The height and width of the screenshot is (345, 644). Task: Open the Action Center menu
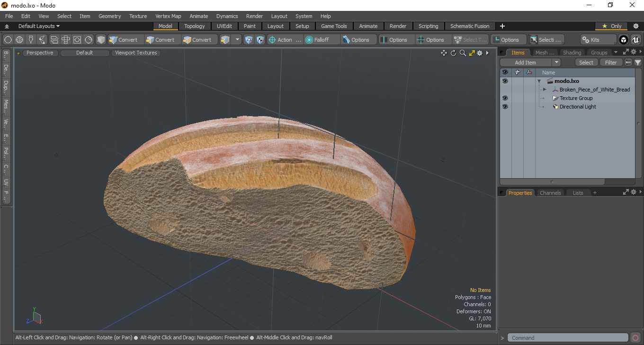click(x=285, y=40)
